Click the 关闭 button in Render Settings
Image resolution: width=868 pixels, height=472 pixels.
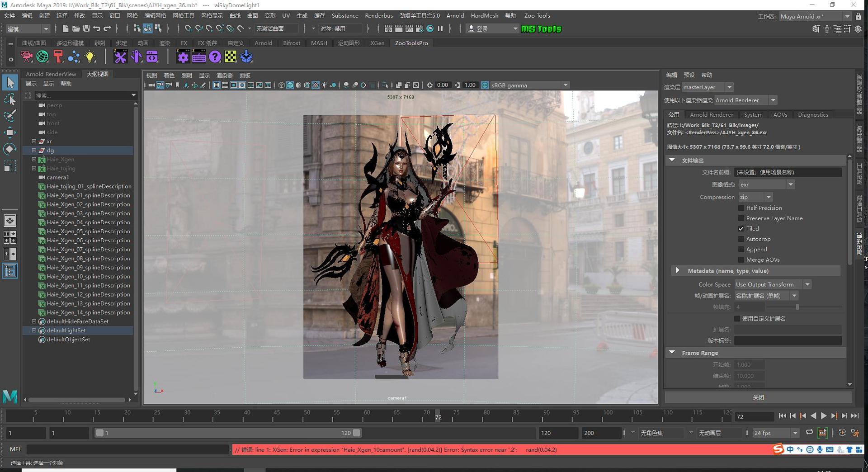(x=758, y=397)
